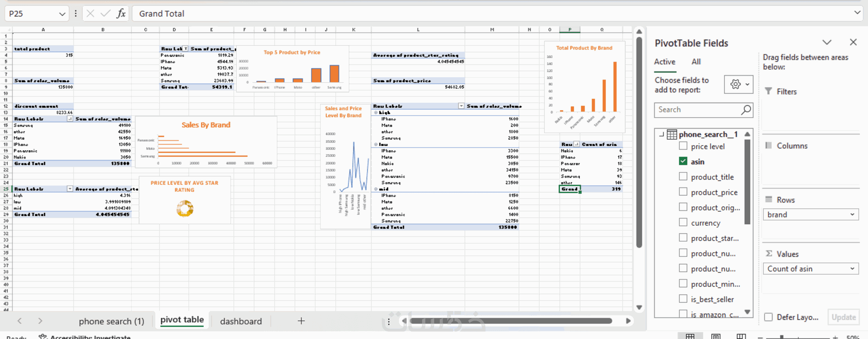Switch to Page Break Preview view

[741, 336]
